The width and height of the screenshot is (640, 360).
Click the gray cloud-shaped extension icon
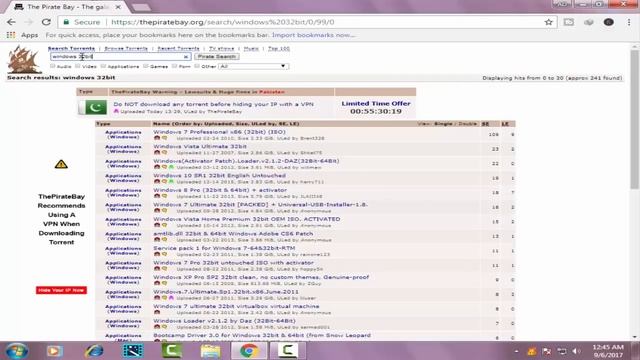[589, 22]
